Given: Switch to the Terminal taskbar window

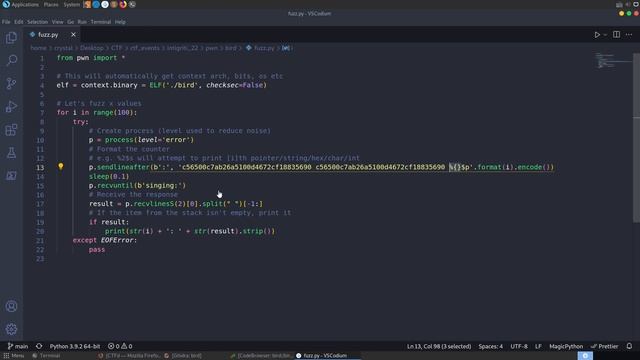Looking at the screenshot, I should 46,356.
